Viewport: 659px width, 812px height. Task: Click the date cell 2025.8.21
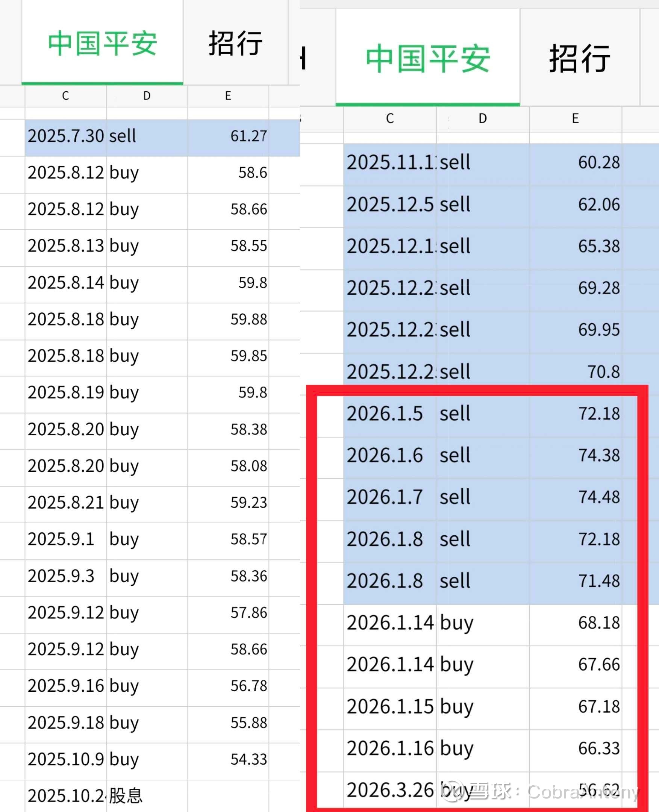tap(66, 504)
